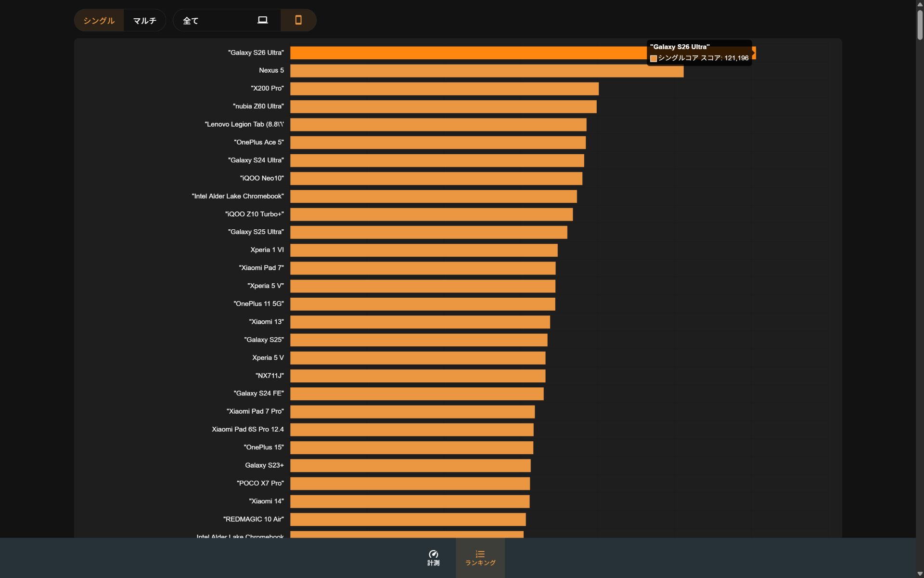The width and height of the screenshot is (924, 578).
Task: Open the ランキング list tab
Action: 480,558
